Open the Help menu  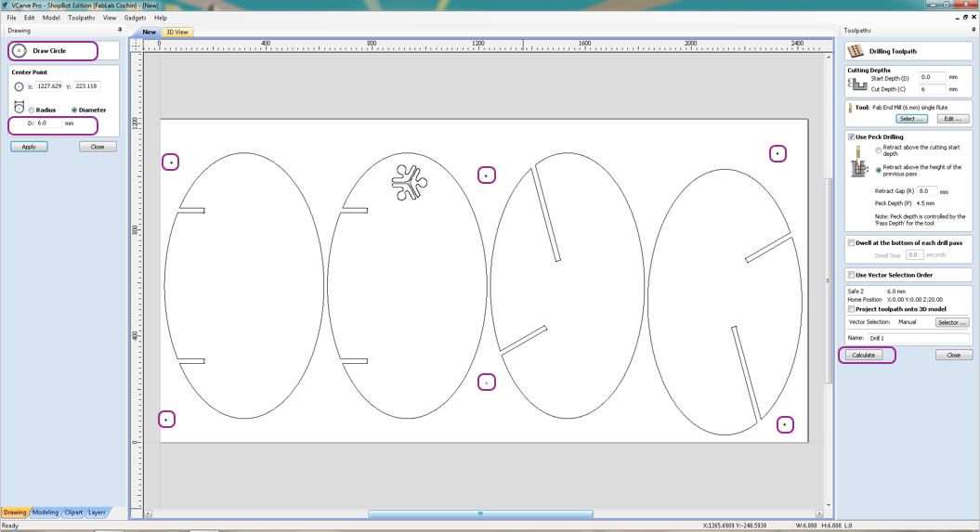click(x=161, y=18)
